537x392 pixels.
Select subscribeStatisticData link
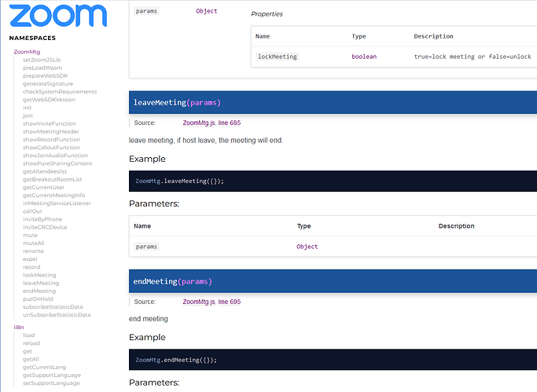[x=53, y=307]
